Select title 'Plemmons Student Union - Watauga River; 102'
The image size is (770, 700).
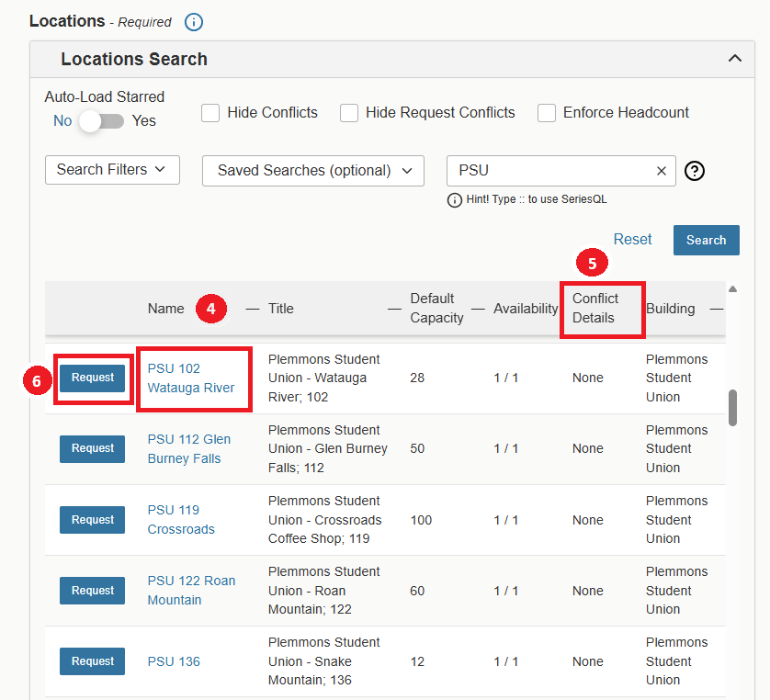[x=324, y=378]
